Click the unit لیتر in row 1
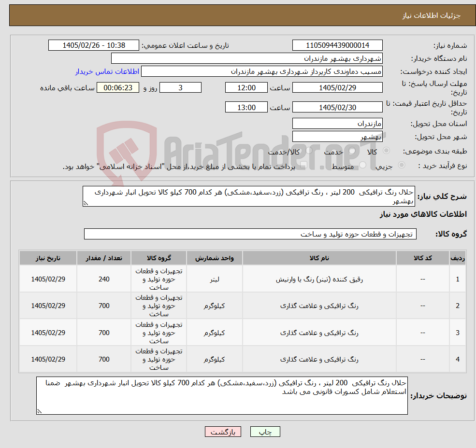 (215, 279)
